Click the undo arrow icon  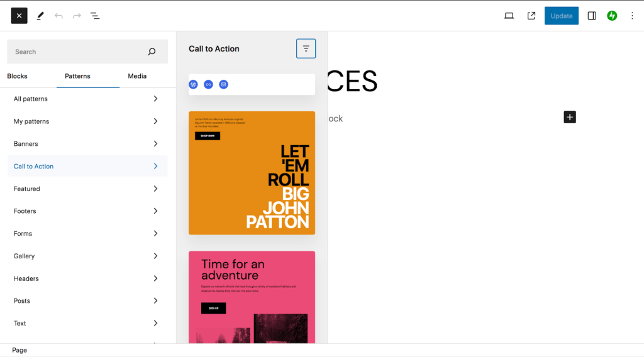point(58,16)
